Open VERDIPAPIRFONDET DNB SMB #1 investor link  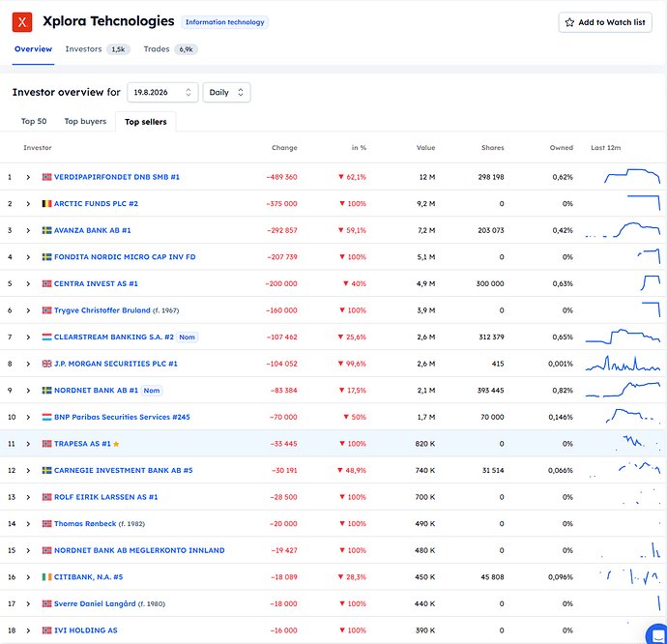[117, 177]
